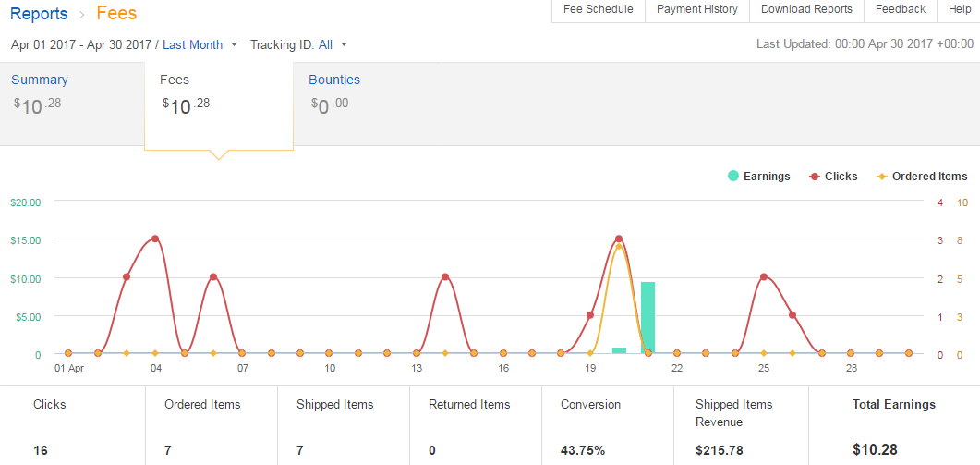Expand the Tracking ID All dropdown
980x465 pixels.
(298, 44)
